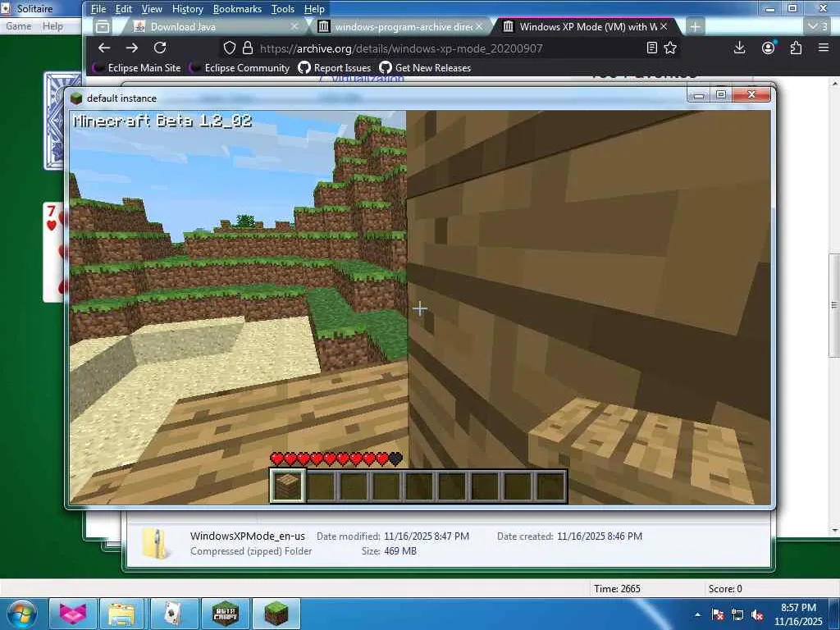
Task: Open Windows Explorer from the taskbar
Action: tap(121, 614)
